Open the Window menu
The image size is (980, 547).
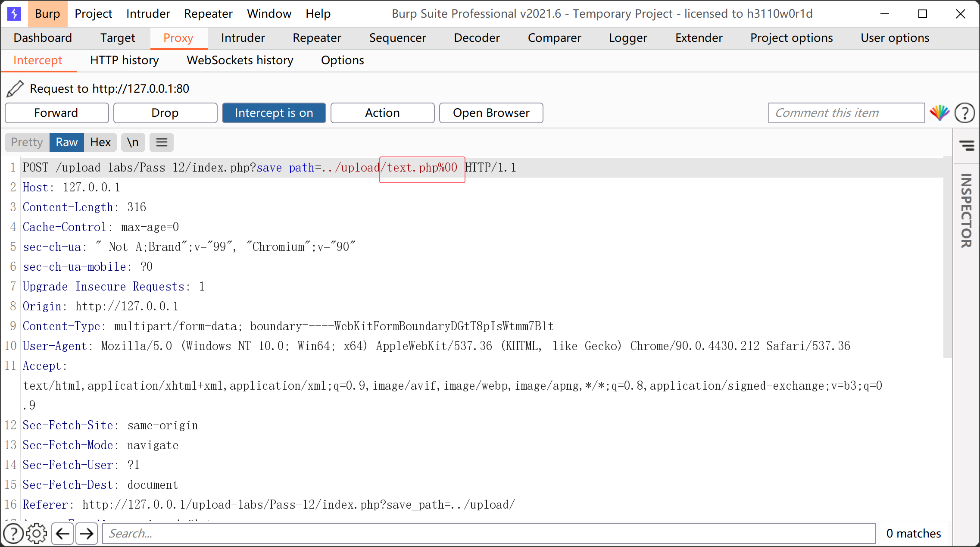pos(269,14)
